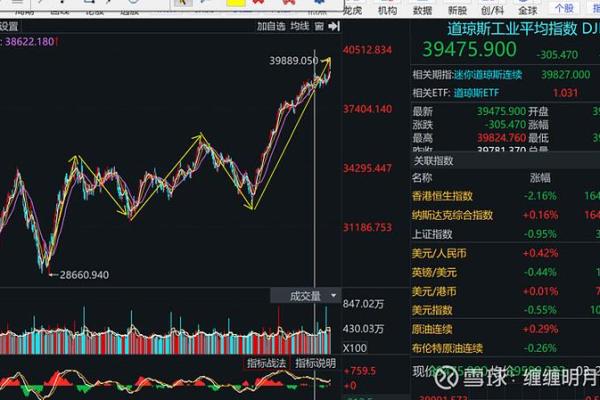Click the -2.16% change for 香港恒生指数

(x=540, y=196)
